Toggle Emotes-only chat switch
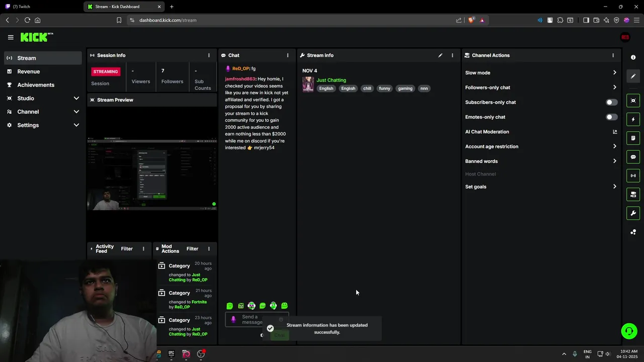644x362 pixels. pos(611,117)
